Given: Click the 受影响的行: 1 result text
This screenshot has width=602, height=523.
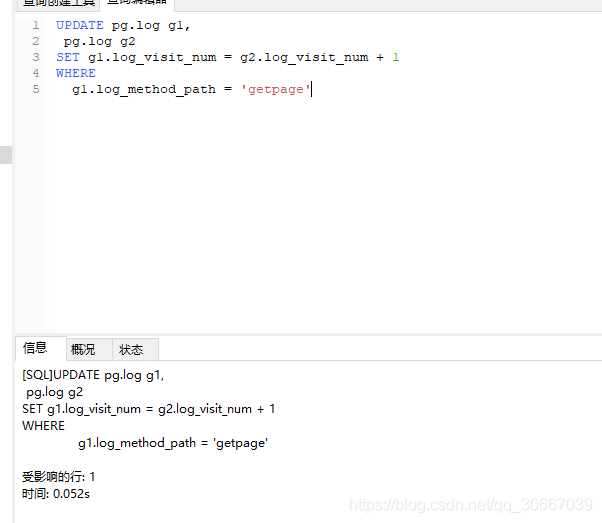Looking at the screenshot, I should 58,477.
